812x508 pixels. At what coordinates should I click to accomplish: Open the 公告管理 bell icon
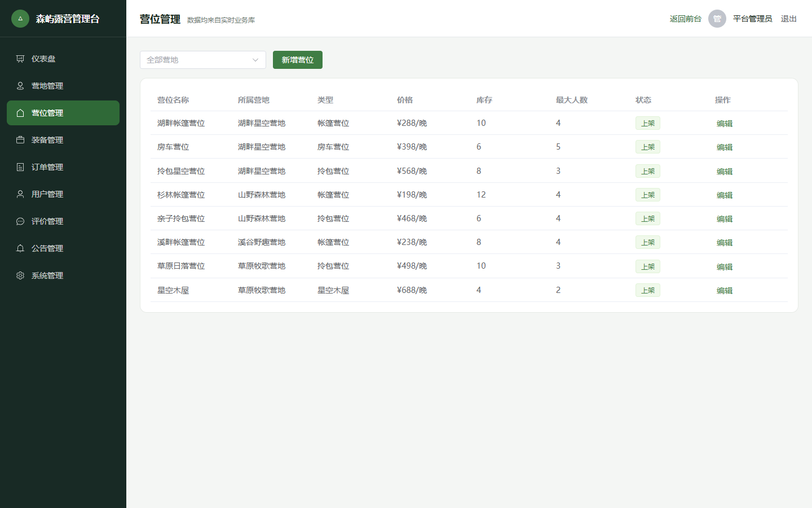[20, 248]
